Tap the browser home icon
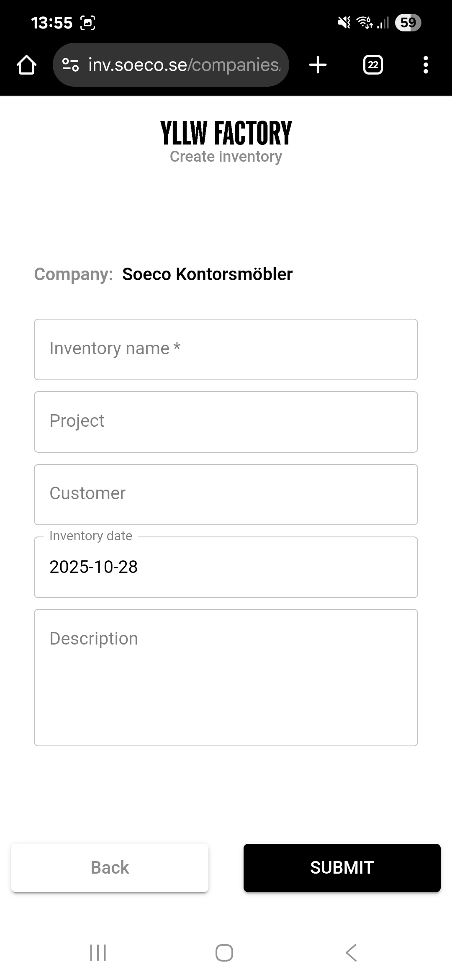452x980 pixels. [26, 65]
